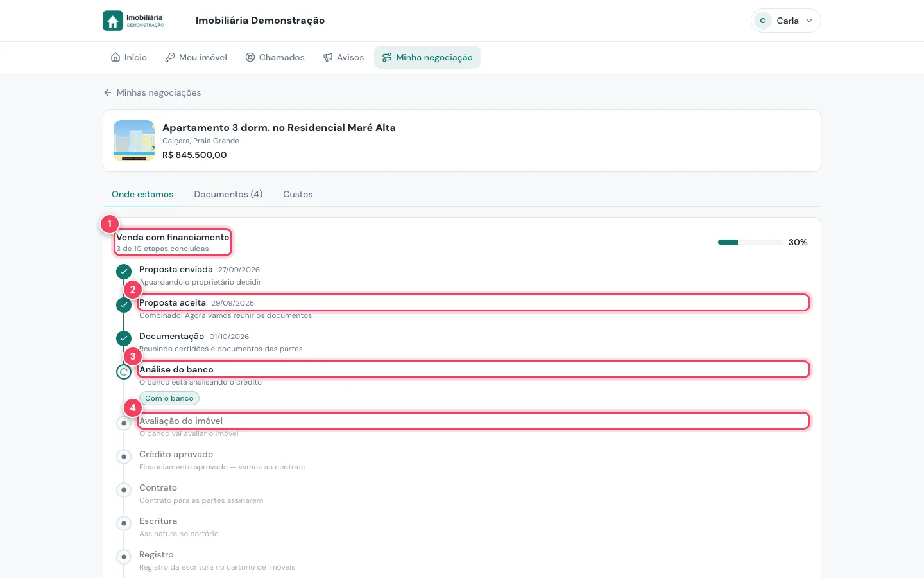Click date 27/09/2026

click(239, 270)
